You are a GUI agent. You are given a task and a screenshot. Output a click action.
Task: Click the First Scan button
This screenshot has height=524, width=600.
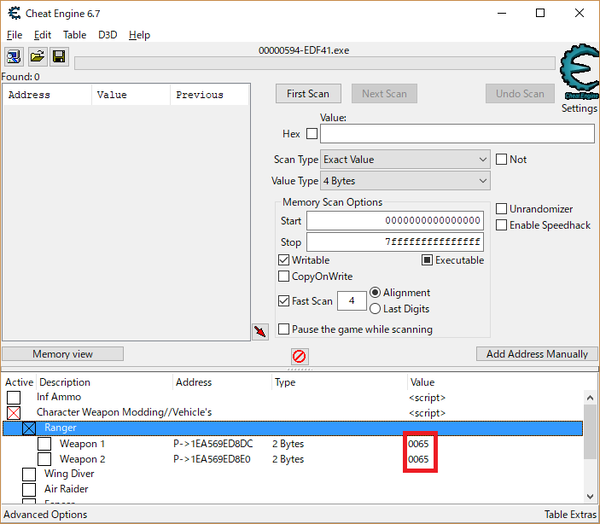(x=308, y=94)
